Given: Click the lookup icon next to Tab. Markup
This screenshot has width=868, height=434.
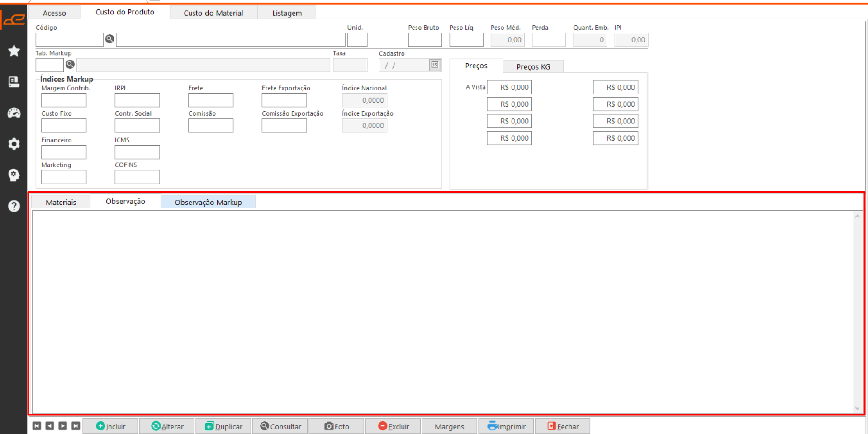Looking at the screenshot, I should click(70, 65).
